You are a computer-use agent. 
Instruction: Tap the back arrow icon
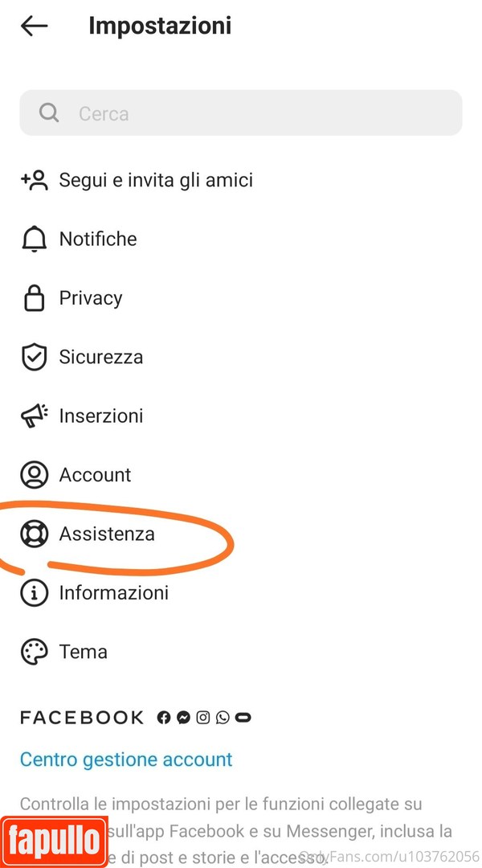coord(35,26)
